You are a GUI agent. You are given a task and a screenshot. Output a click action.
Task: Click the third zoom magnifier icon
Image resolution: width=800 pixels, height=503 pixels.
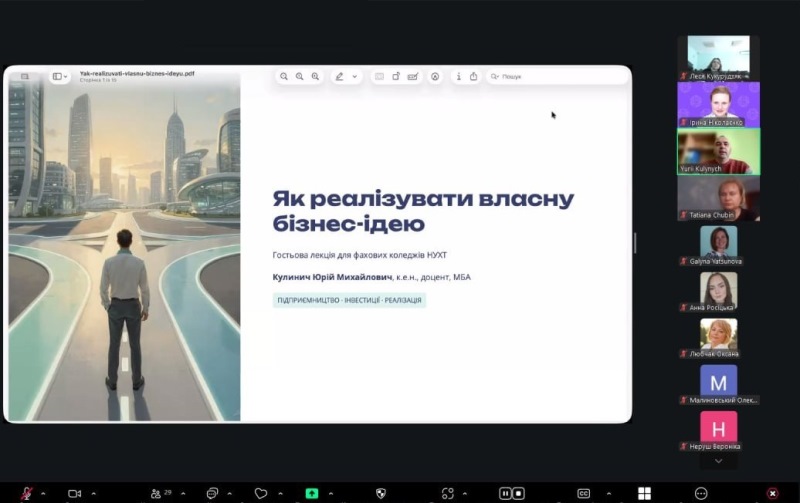[x=315, y=77]
